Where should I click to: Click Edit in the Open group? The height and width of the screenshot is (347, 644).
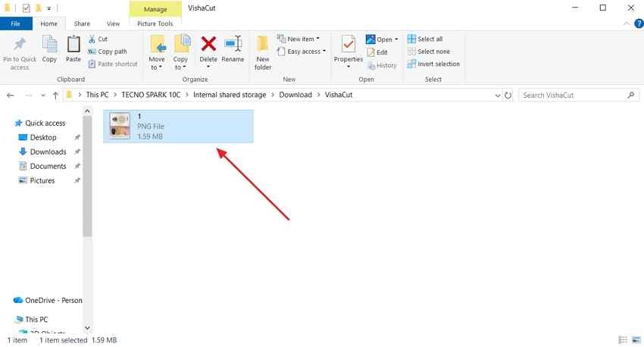click(377, 52)
